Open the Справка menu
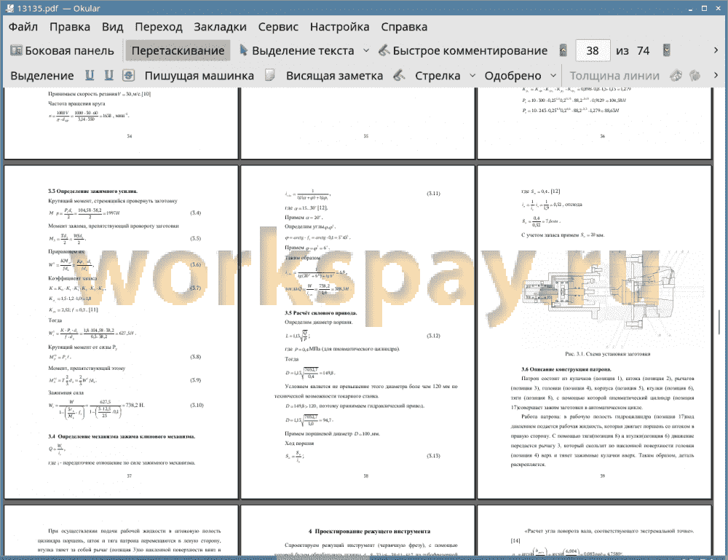This screenshot has height=560, width=728. [x=404, y=27]
